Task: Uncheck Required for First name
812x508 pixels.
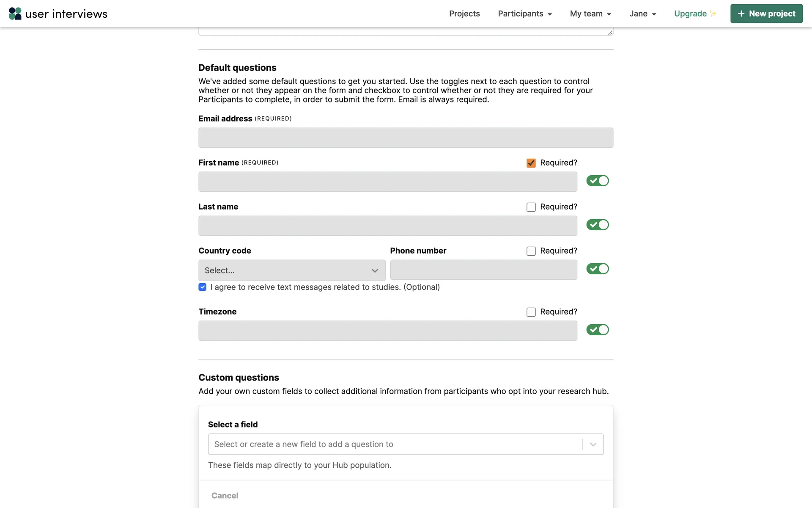Action: point(531,163)
